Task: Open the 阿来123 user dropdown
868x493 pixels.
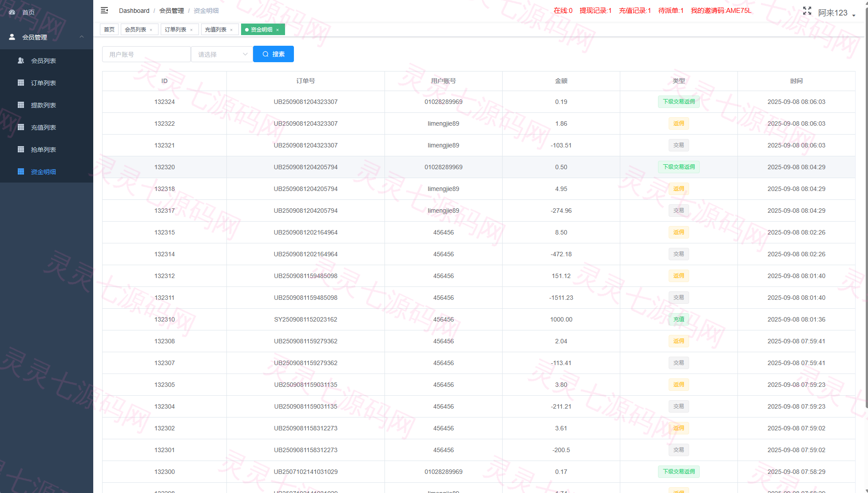Action: (836, 13)
